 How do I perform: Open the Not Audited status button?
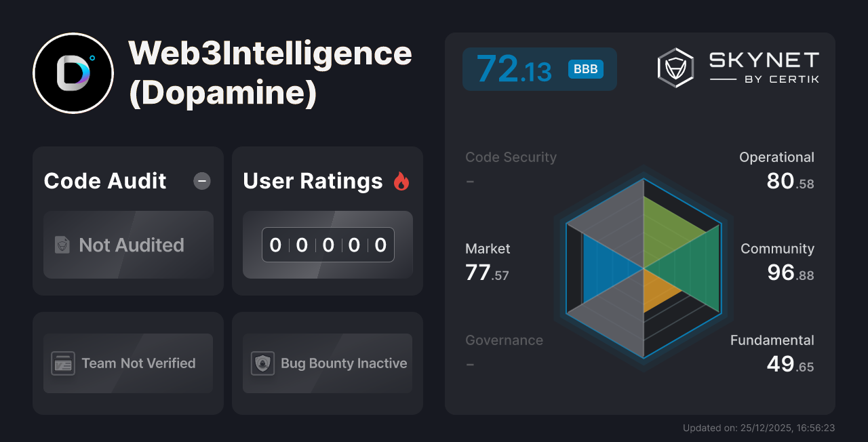pos(128,245)
